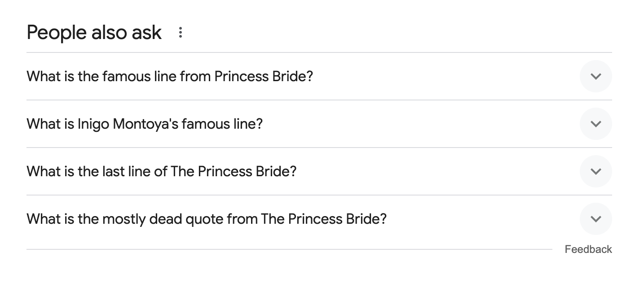Open more options for People also ask section
Screen dimensions: 644x287
point(180,32)
